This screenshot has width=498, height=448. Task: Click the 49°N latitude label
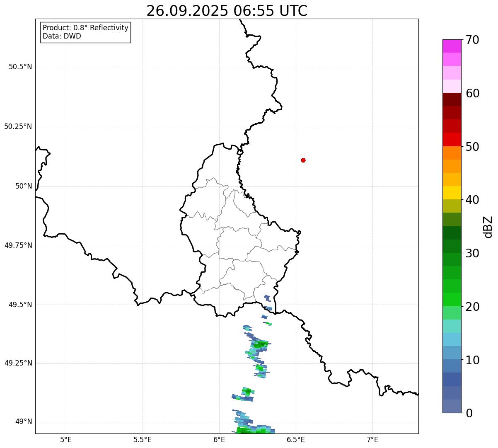click(x=24, y=421)
